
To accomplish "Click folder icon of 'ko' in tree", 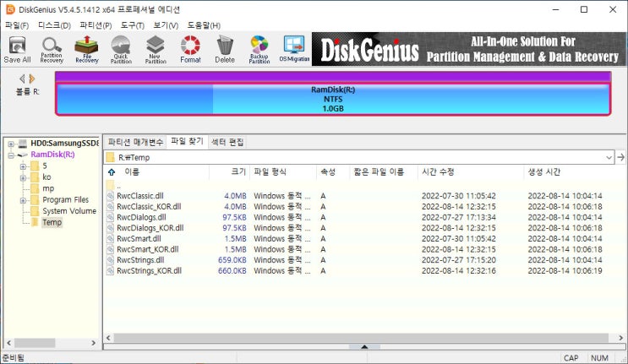I will click(x=35, y=177).
